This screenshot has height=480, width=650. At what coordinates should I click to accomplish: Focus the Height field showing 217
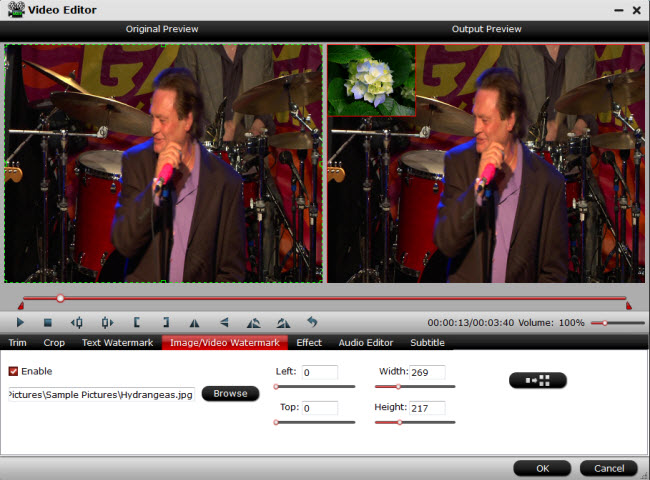pyautogui.click(x=427, y=408)
